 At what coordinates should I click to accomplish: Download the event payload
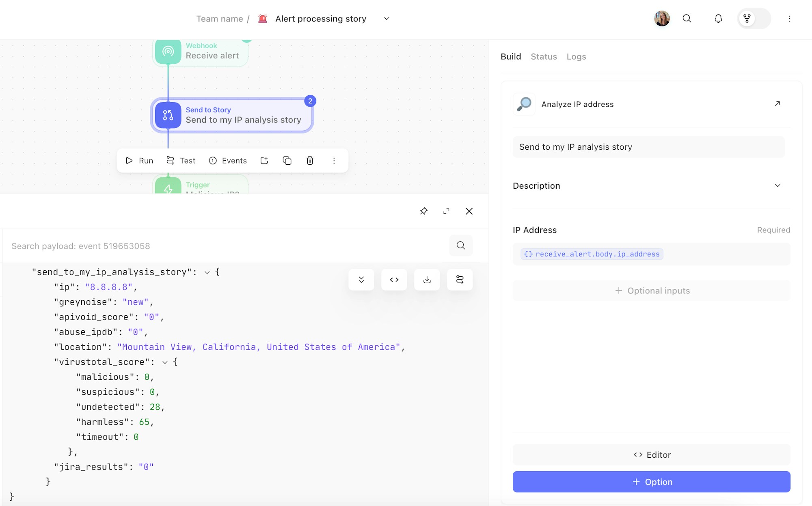pyautogui.click(x=427, y=280)
